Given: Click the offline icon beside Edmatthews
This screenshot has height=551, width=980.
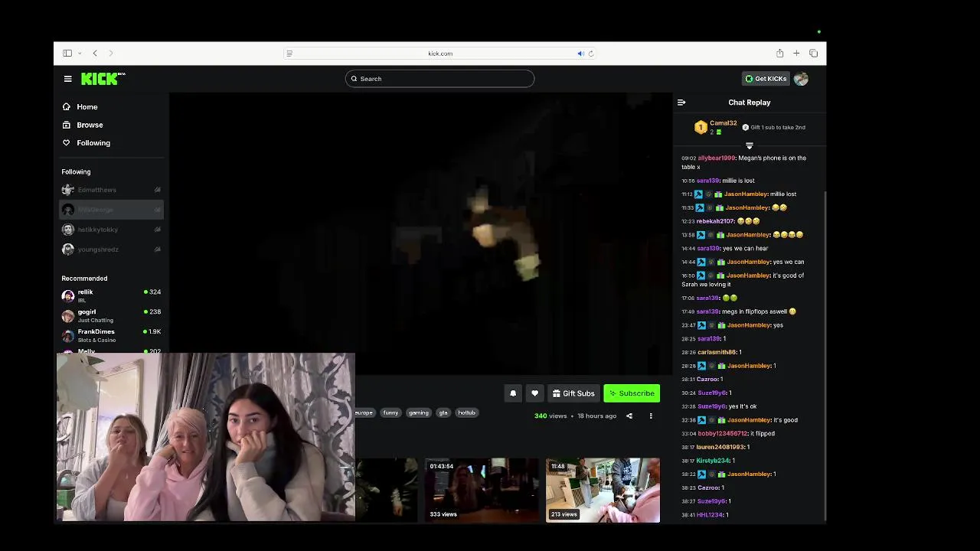Looking at the screenshot, I should (157, 190).
